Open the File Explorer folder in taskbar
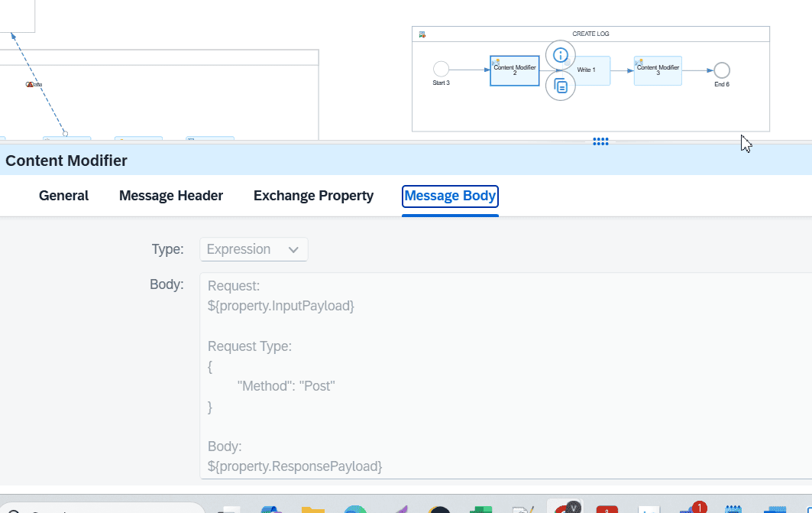The width and height of the screenshot is (812, 513). 312,510
